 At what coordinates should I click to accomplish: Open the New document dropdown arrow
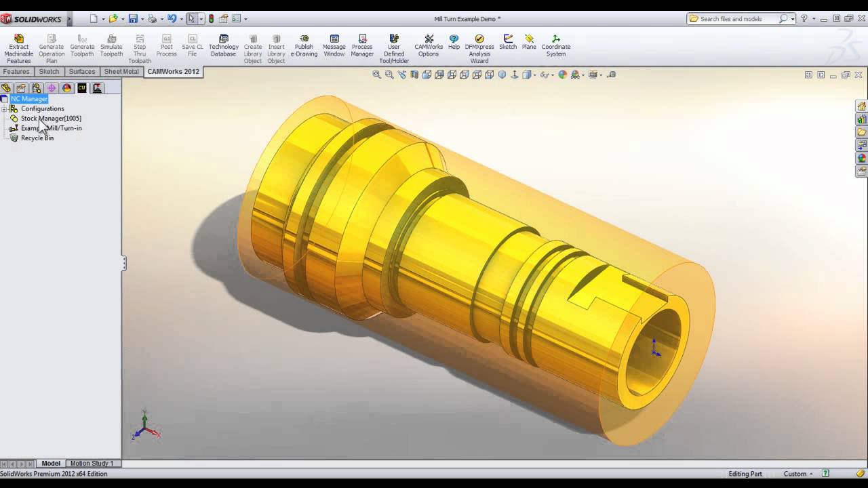coord(102,19)
